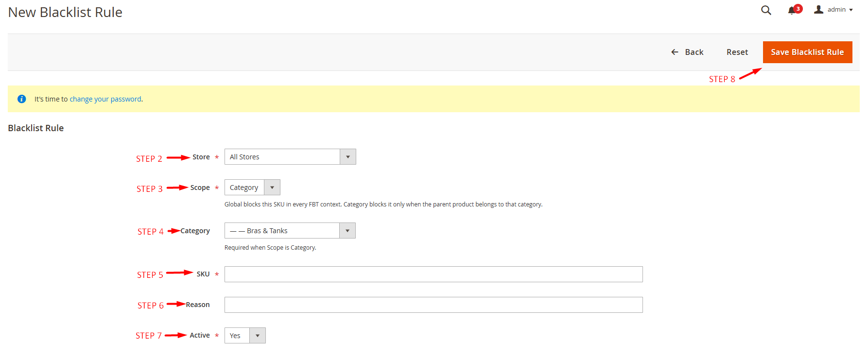Focus the Reason input field
The width and height of the screenshot is (868, 359).
[x=434, y=305]
